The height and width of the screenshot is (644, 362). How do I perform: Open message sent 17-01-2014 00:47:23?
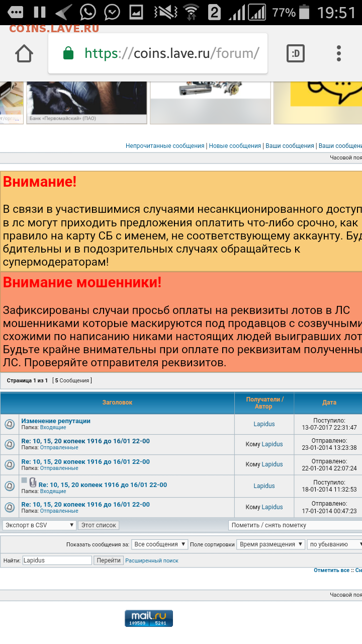click(x=85, y=504)
